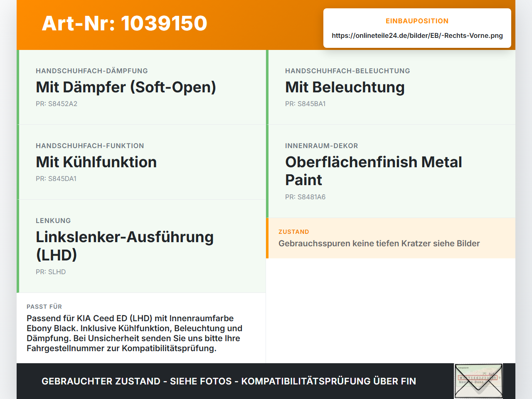Click PR code SLHD
This screenshot has width=532, height=399.
coord(51,272)
